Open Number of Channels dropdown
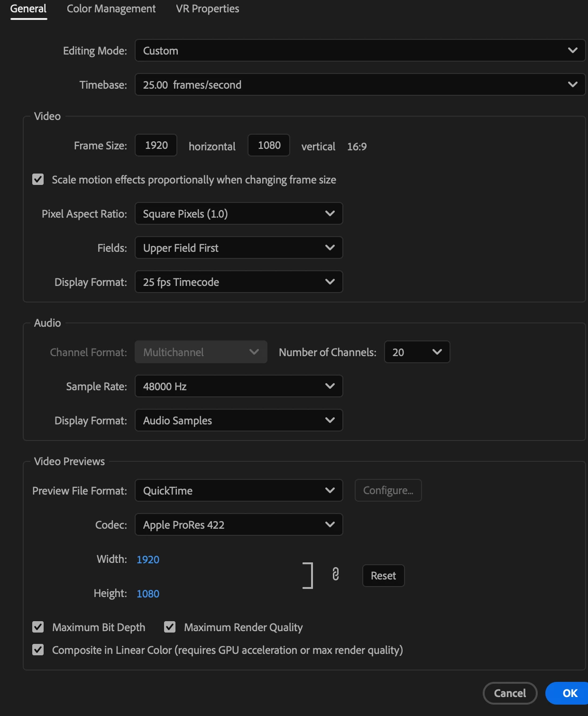Screen dimensions: 588x716 tap(417, 352)
